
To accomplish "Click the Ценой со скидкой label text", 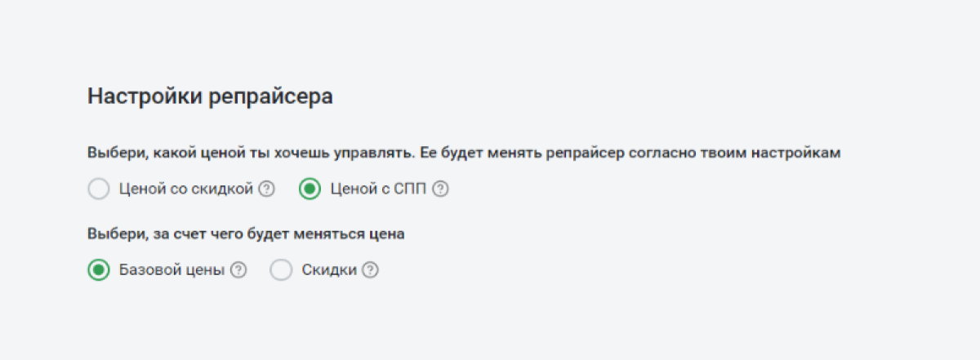I will tap(186, 189).
